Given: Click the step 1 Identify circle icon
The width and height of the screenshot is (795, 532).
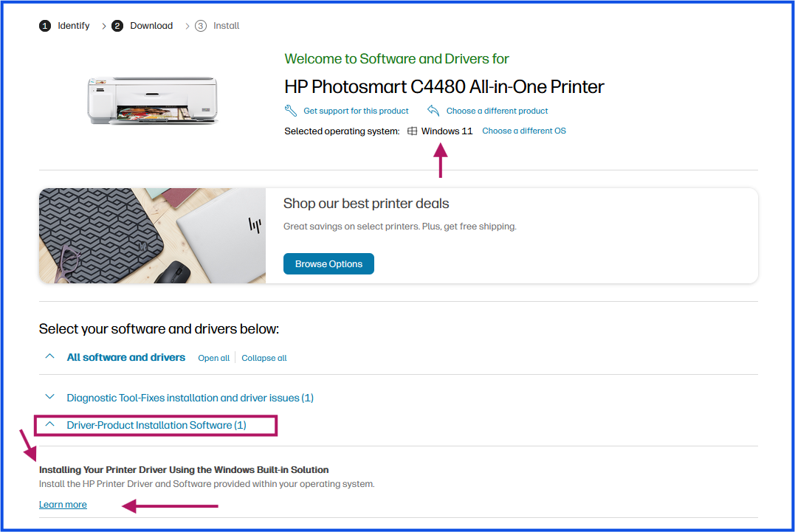Looking at the screenshot, I should [x=45, y=26].
